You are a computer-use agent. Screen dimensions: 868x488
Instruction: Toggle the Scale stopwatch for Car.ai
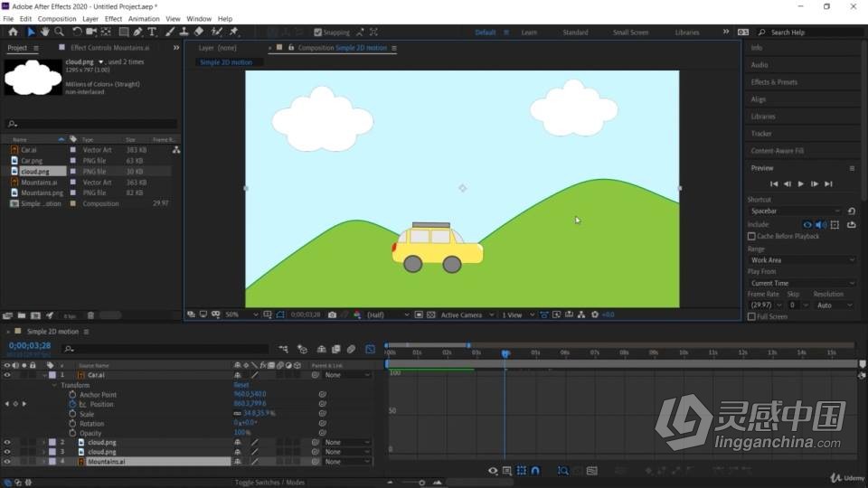click(72, 414)
